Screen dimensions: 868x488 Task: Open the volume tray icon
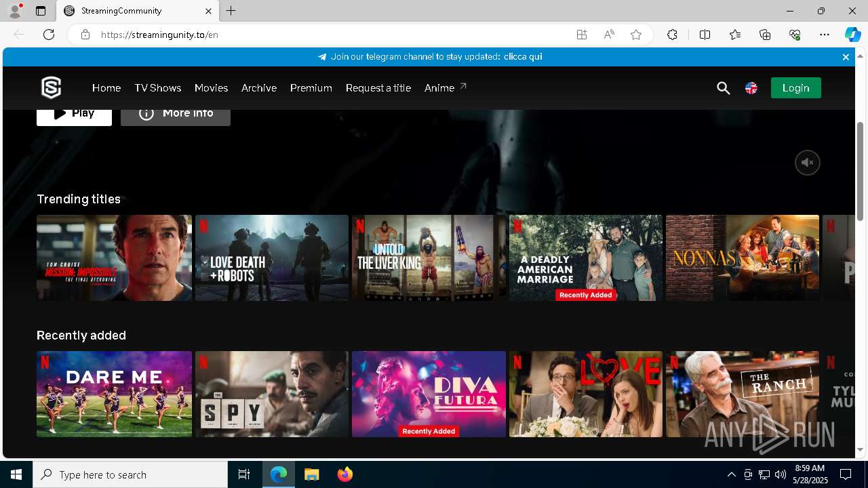point(781,474)
